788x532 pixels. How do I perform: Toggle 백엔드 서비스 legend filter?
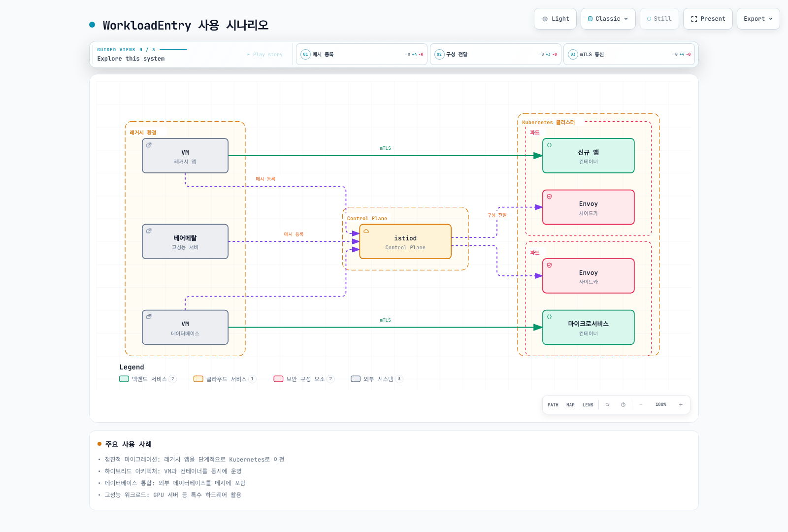pyautogui.click(x=148, y=379)
